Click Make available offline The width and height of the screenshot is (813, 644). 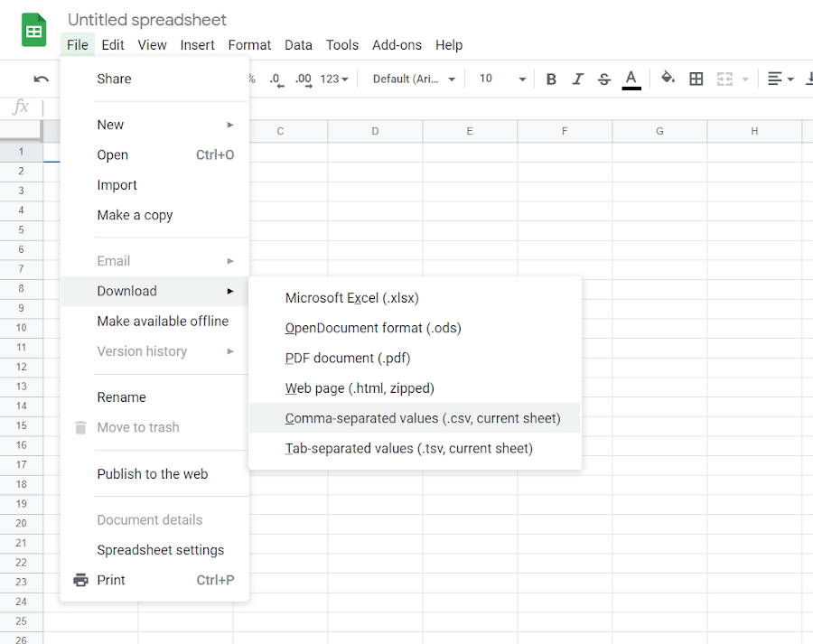coord(164,321)
